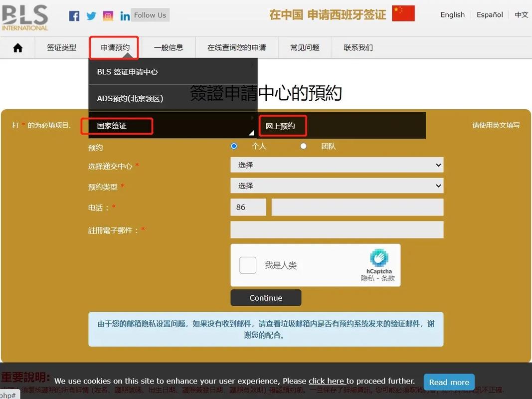Open the LinkedIn icon
The width and height of the screenshot is (532, 399).
(x=125, y=16)
